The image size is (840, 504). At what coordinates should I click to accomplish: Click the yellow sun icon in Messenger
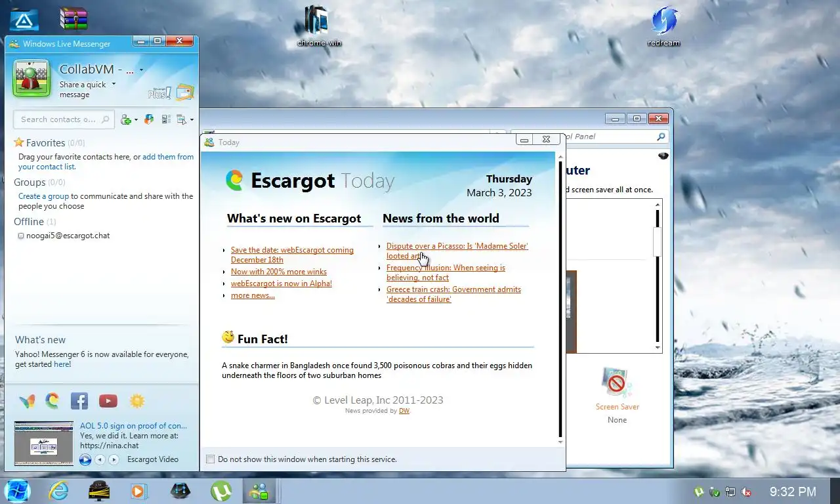tap(136, 401)
